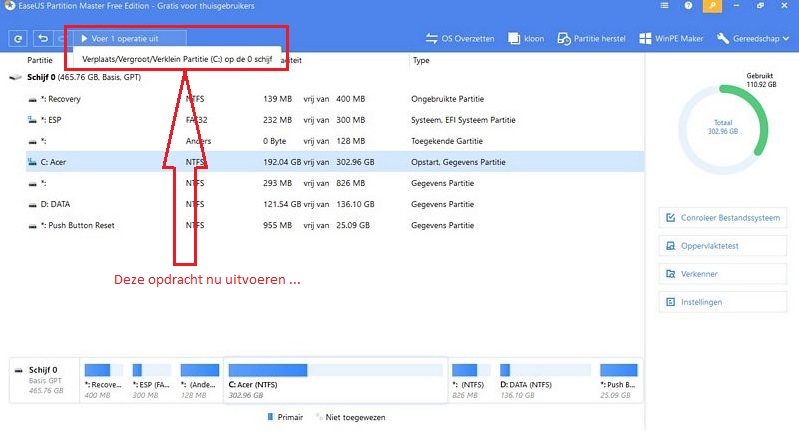Launch Partitie herstel recovery
799x431 pixels.
591,39
